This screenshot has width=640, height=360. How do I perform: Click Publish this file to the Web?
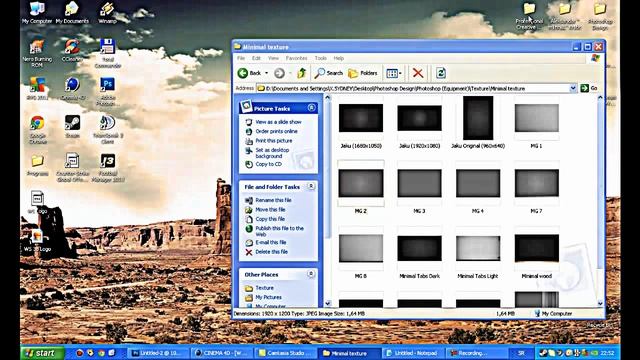(x=280, y=231)
